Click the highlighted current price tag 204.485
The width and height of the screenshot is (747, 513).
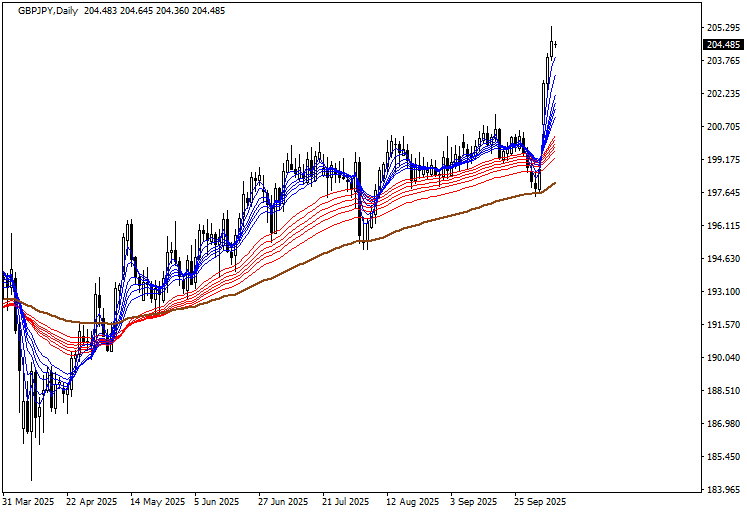723,44
